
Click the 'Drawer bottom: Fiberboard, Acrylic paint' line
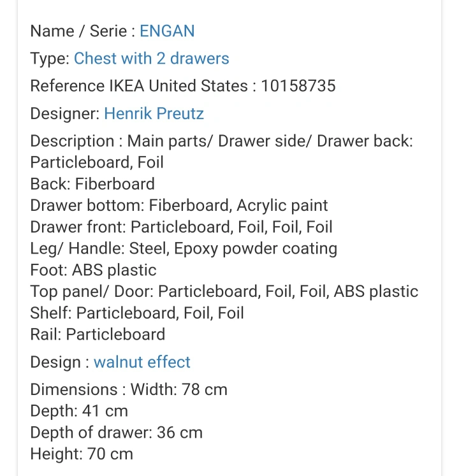178,206
